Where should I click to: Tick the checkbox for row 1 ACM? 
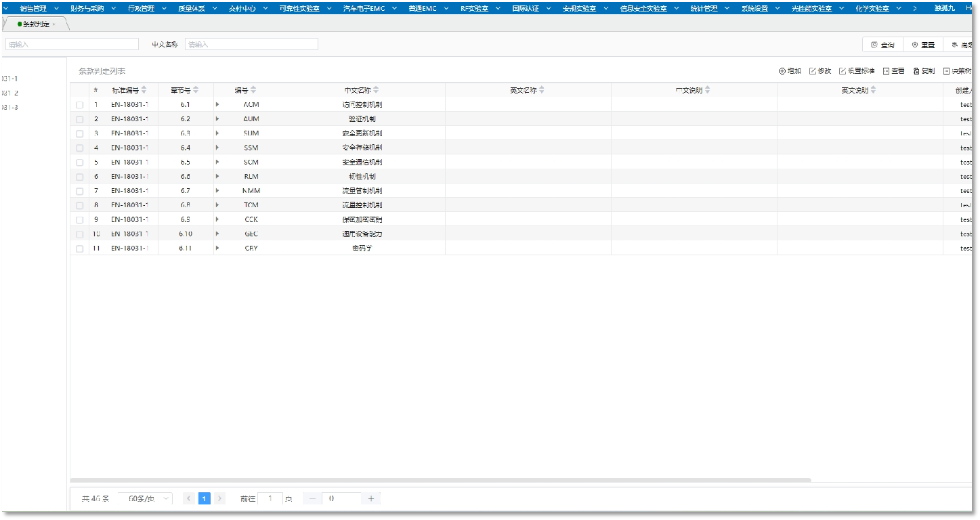point(80,105)
